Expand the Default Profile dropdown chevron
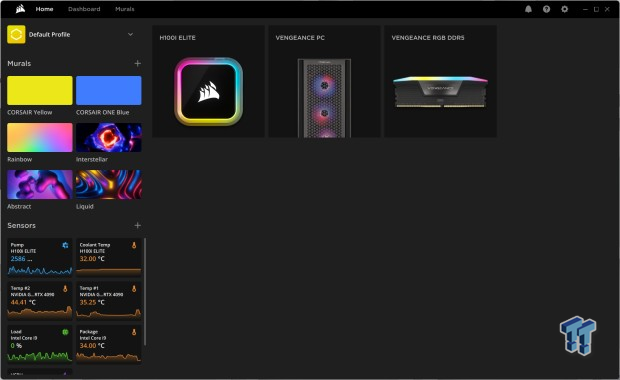The height and width of the screenshot is (380, 620). pyautogui.click(x=130, y=34)
